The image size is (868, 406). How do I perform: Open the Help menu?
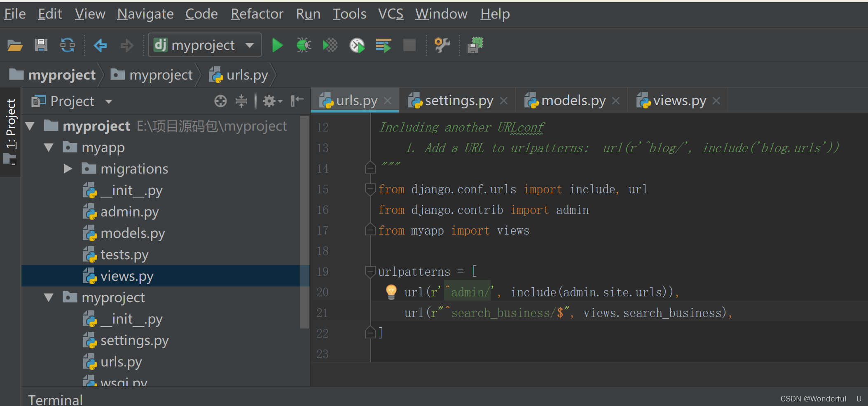pyautogui.click(x=495, y=14)
